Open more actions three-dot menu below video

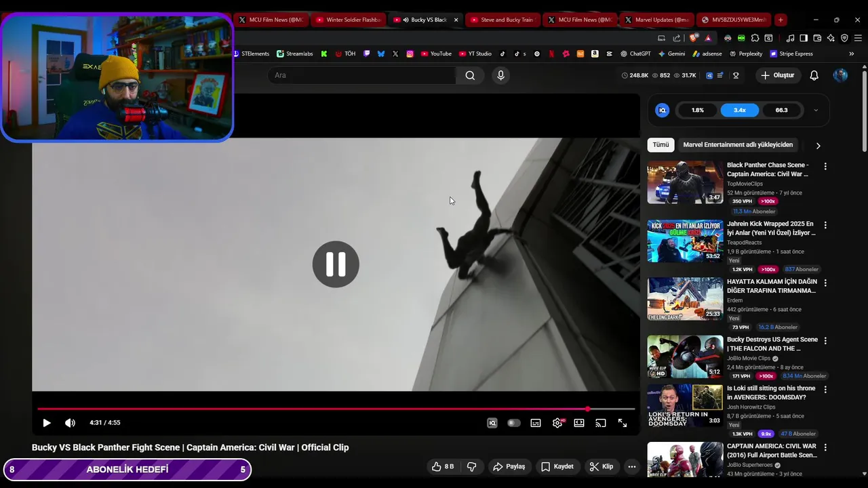[632, 466]
